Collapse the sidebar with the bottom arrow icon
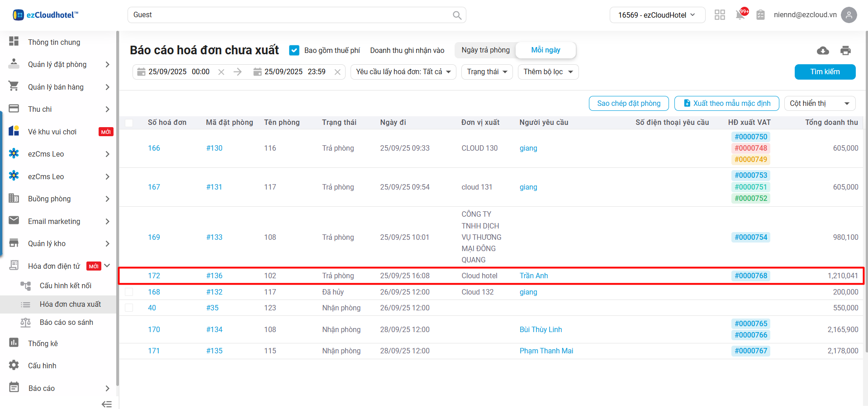 coord(107,404)
